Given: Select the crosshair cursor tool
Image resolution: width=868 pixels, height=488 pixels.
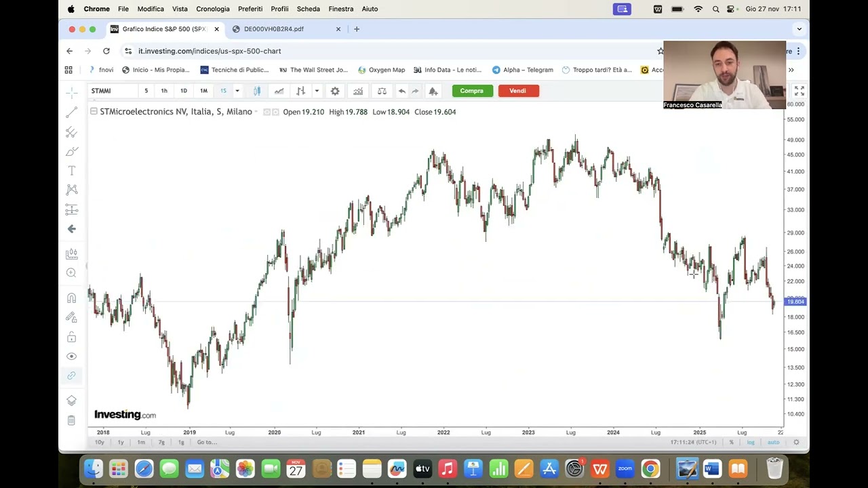Looking at the screenshot, I should tap(71, 93).
